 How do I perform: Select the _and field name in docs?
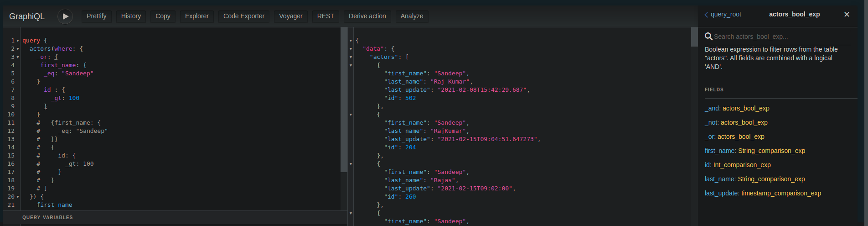[x=712, y=108]
